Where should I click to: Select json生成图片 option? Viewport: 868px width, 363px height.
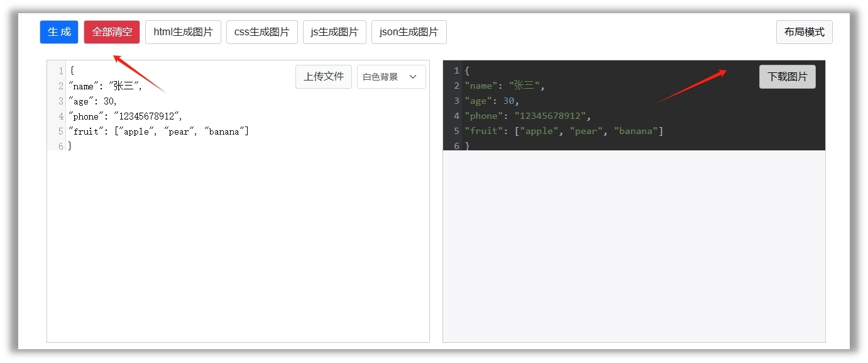(x=409, y=32)
